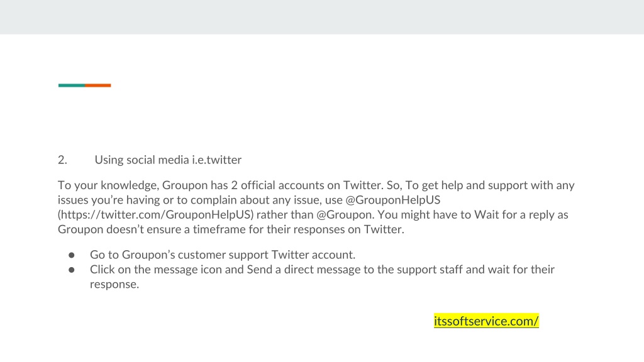The image size is (644, 362).
Task: Click 'issues you're having' at paragraph's second line
Action: pos(109,200)
